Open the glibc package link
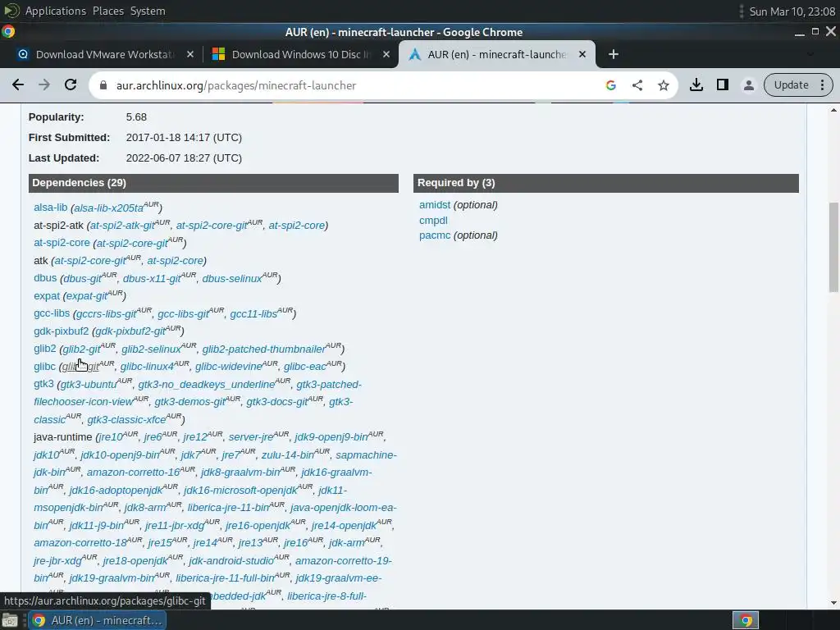840x630 pixels. click(x=44, y=367)
